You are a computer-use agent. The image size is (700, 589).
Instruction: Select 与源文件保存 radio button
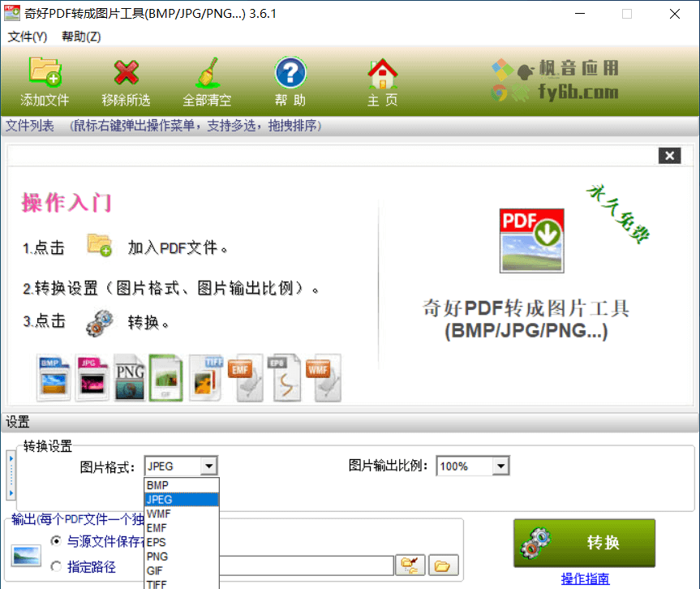[56, 541]
